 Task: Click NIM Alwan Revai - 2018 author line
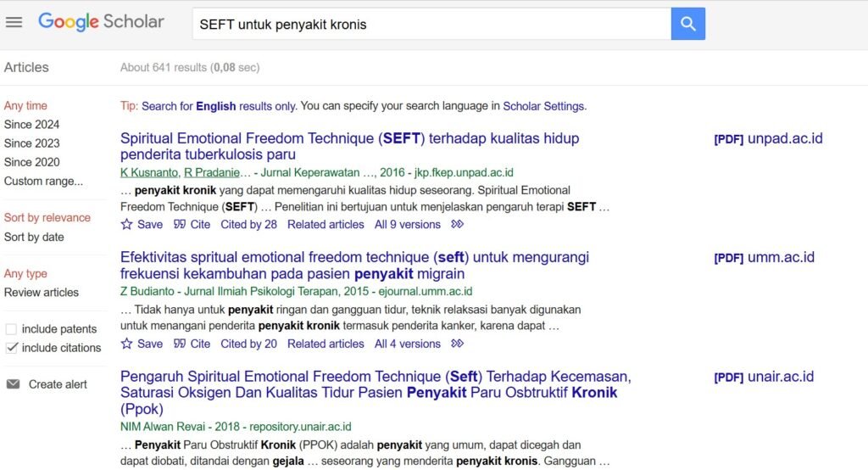(236, 427)
